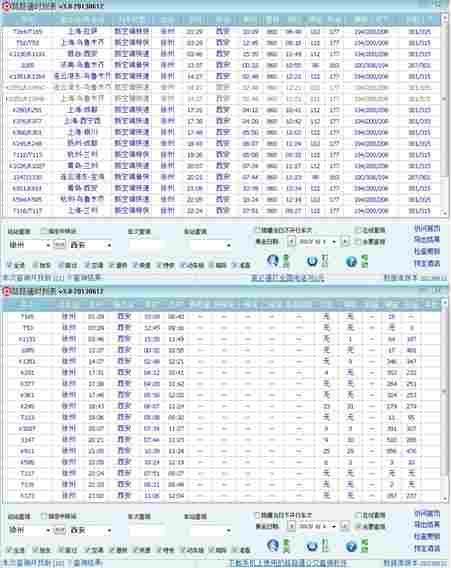Expand the 西安 arrival station dropdown in bottom window
This screenshot has height=568, width=451.
click(x=109, y=530)
